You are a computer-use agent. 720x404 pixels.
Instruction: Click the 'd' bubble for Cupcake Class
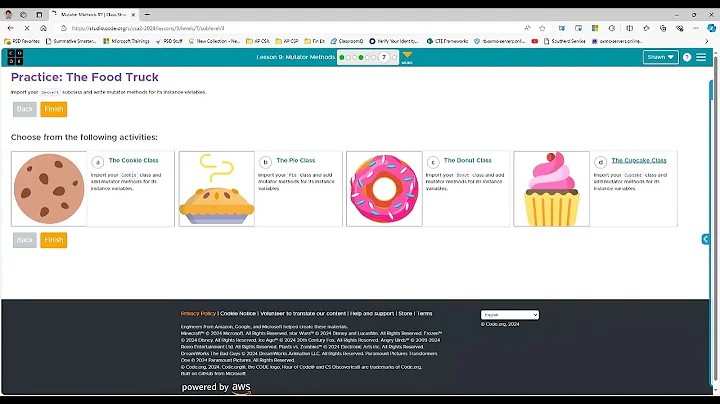point(600,162)
